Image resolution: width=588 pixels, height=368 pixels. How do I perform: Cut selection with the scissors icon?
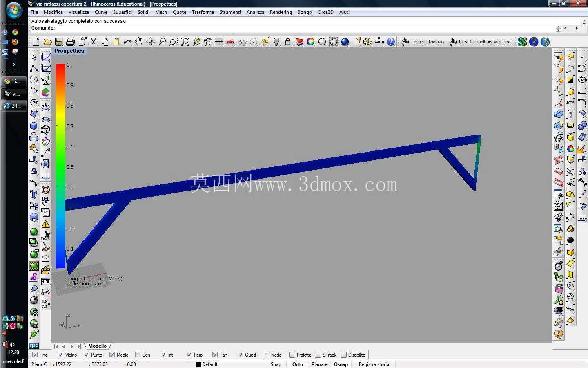coord(94,42)
